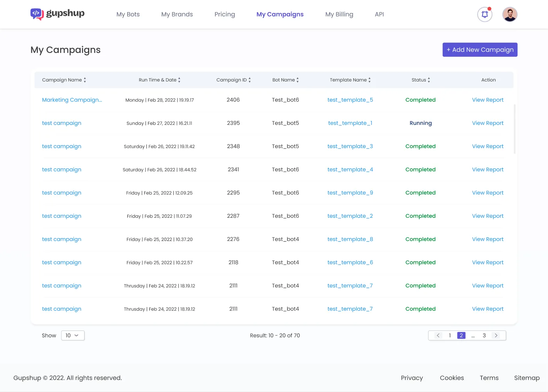Screen dimensions: 548x392
Task: Open test campaign with ID 2295
Action: pyautogui.click(x=62, y=193)
